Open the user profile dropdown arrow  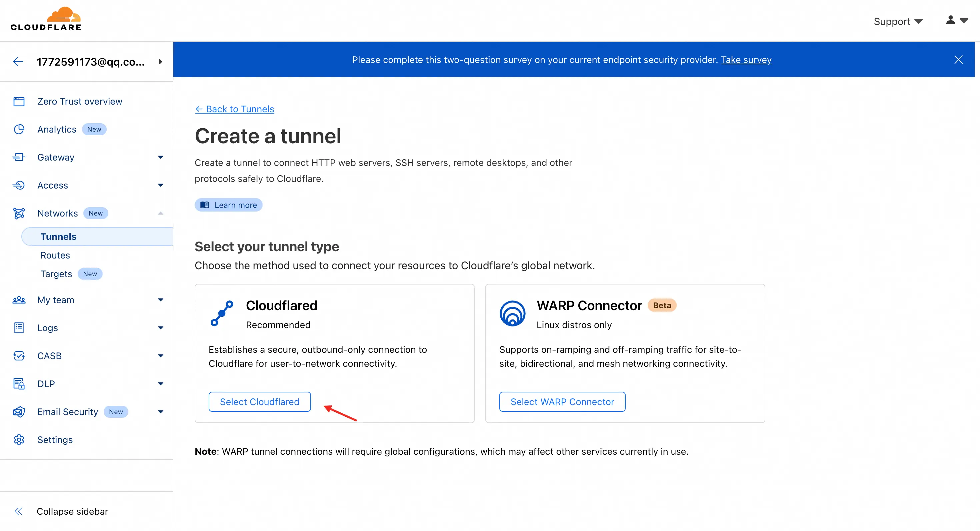[x=964, y=21]
